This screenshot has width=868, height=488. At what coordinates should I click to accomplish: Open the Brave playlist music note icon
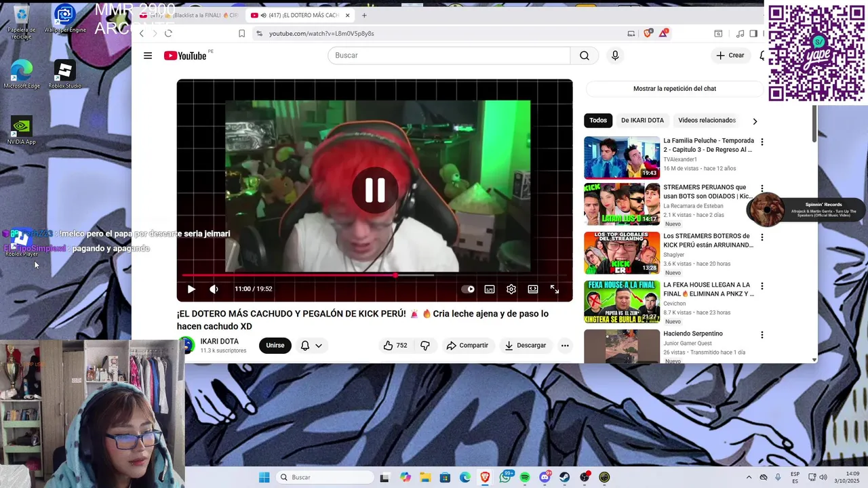click(x=740, y=33)
